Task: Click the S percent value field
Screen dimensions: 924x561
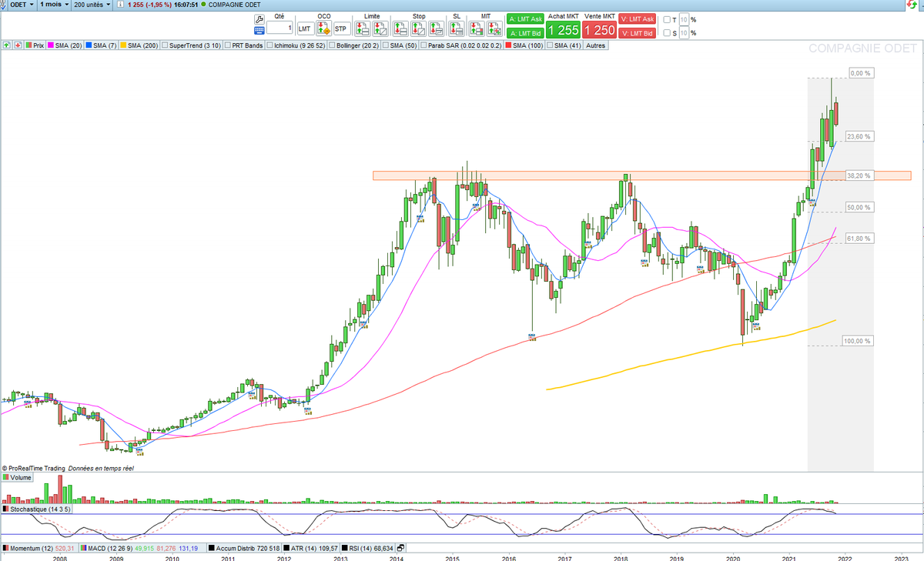Action: (x=684, y=33)
